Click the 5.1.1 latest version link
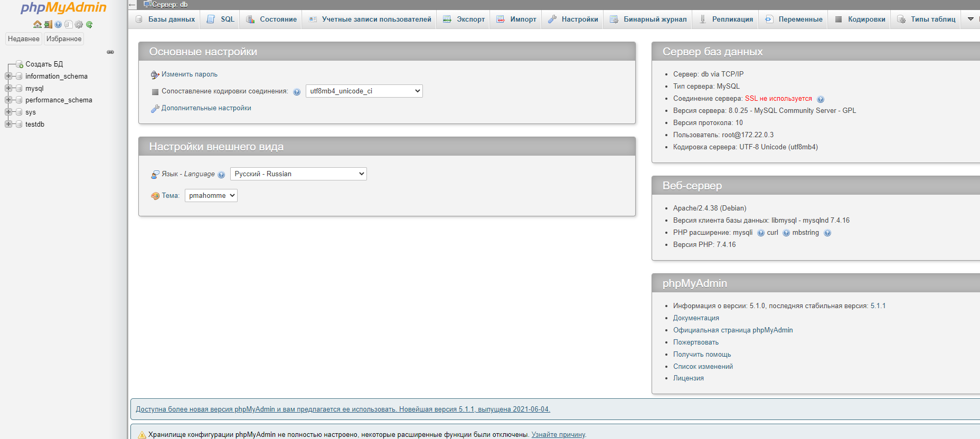The image size is (980, 439). tap(878, 306)
